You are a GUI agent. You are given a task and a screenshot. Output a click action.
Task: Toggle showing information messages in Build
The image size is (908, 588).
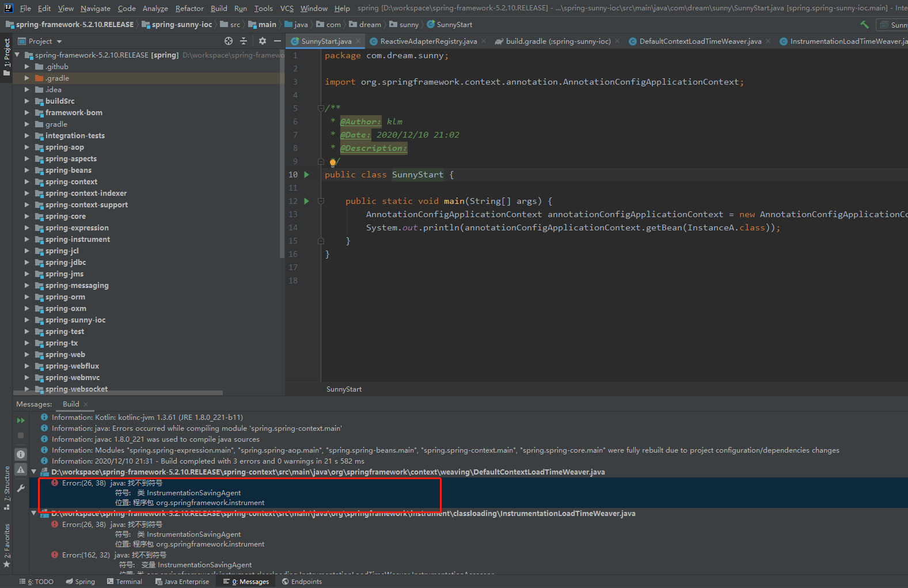point(21,454)
